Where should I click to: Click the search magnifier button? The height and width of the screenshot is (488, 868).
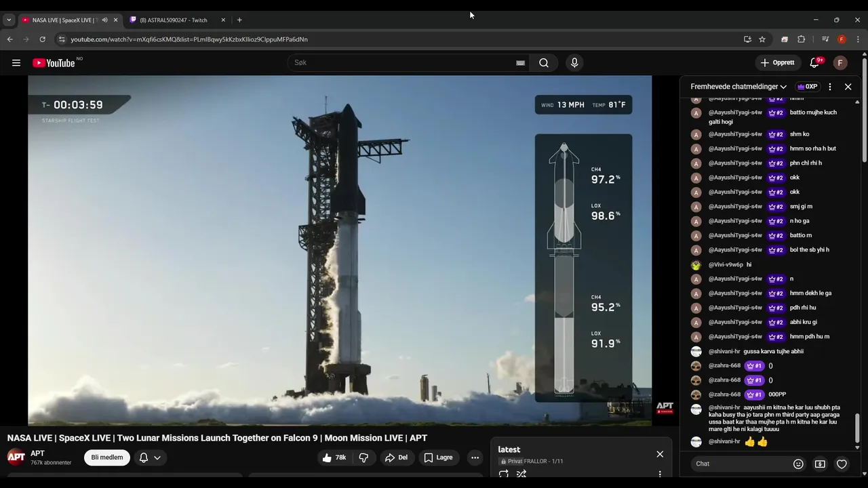(544, 63)
